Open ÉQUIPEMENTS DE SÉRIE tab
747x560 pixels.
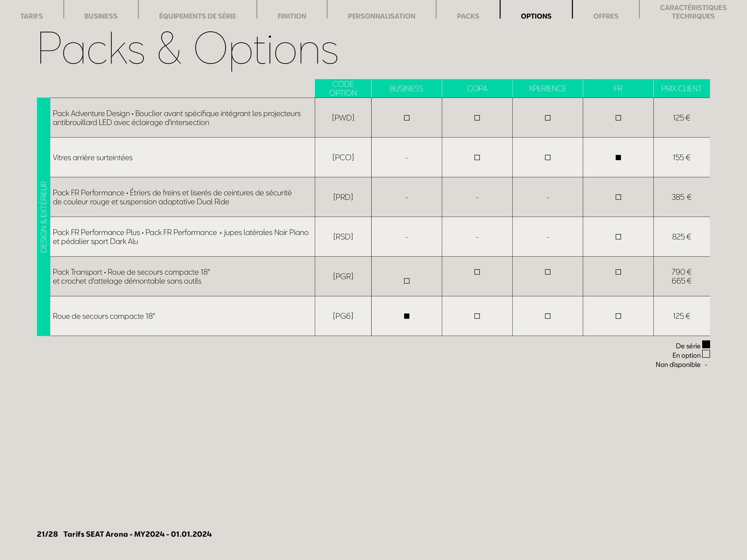pyautogui.click(x=197, y=16)
